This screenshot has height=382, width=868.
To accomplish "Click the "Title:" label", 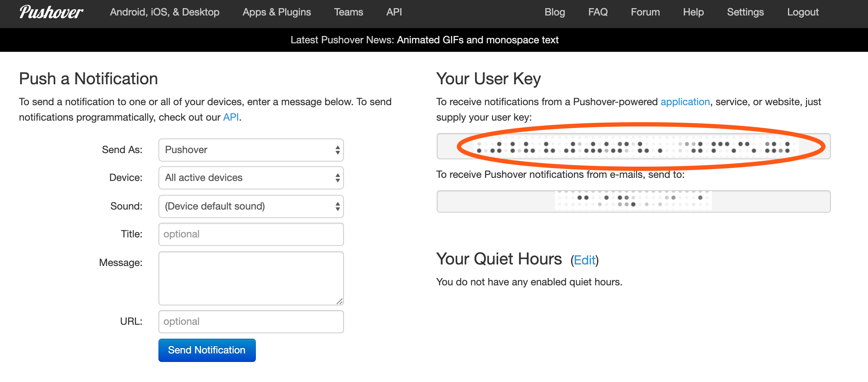I will pyautogui.click(x=131, y=234).
